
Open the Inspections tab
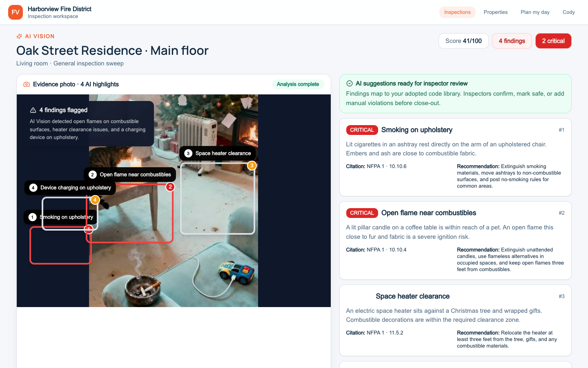(x=457, y=12)
